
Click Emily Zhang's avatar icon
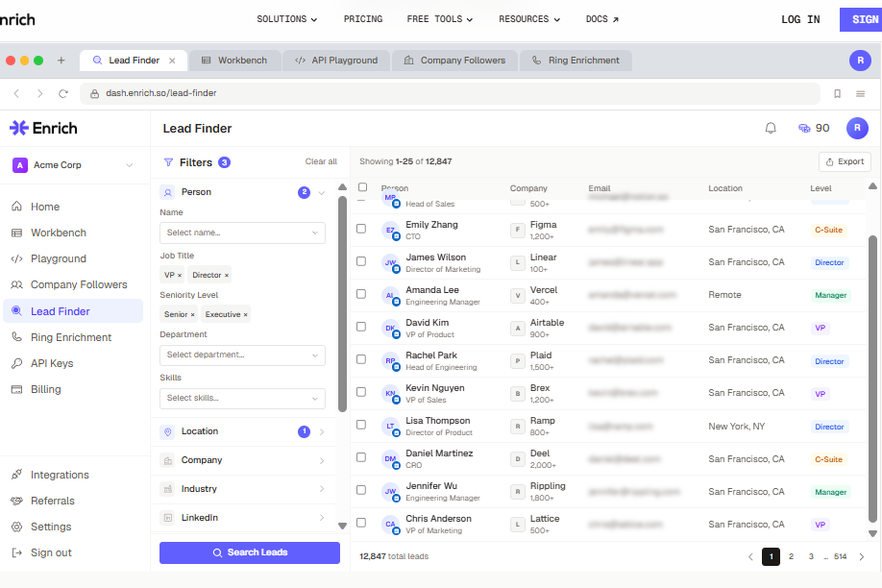pyautogui.click(x=390, y=231)
